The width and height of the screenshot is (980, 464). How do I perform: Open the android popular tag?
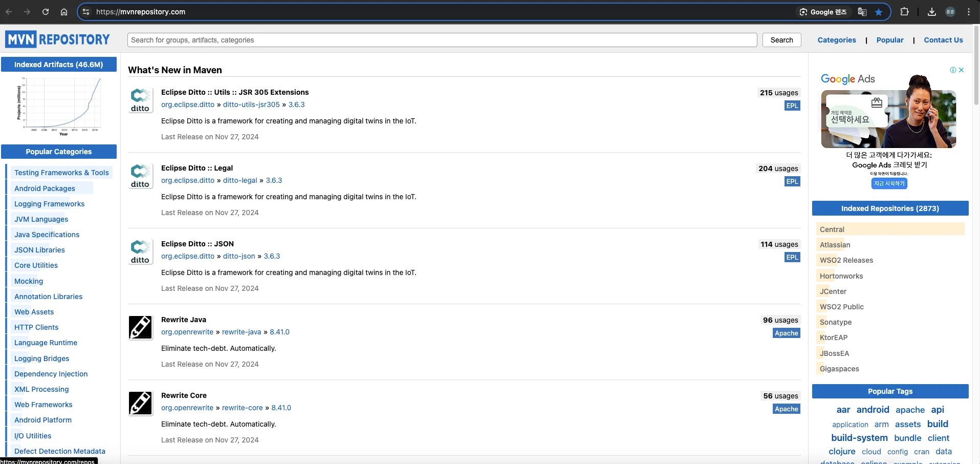point(873,410)
